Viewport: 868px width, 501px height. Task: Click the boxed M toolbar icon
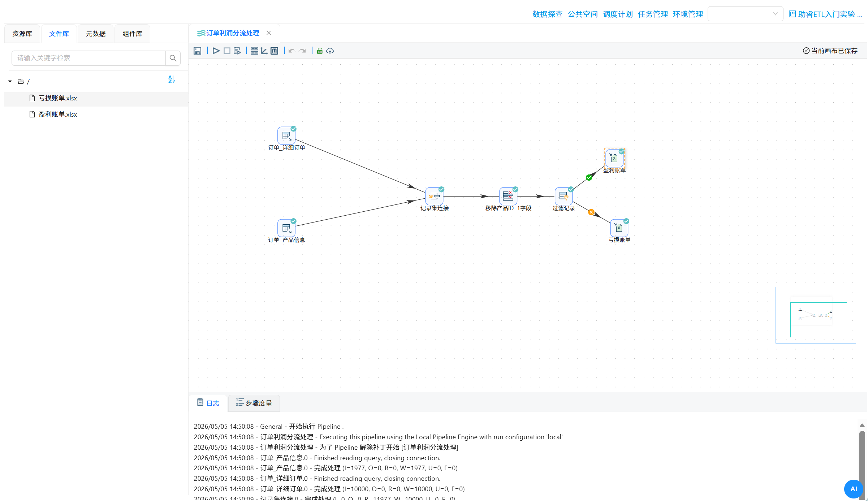pyautogui.click(x=275, y=51)
